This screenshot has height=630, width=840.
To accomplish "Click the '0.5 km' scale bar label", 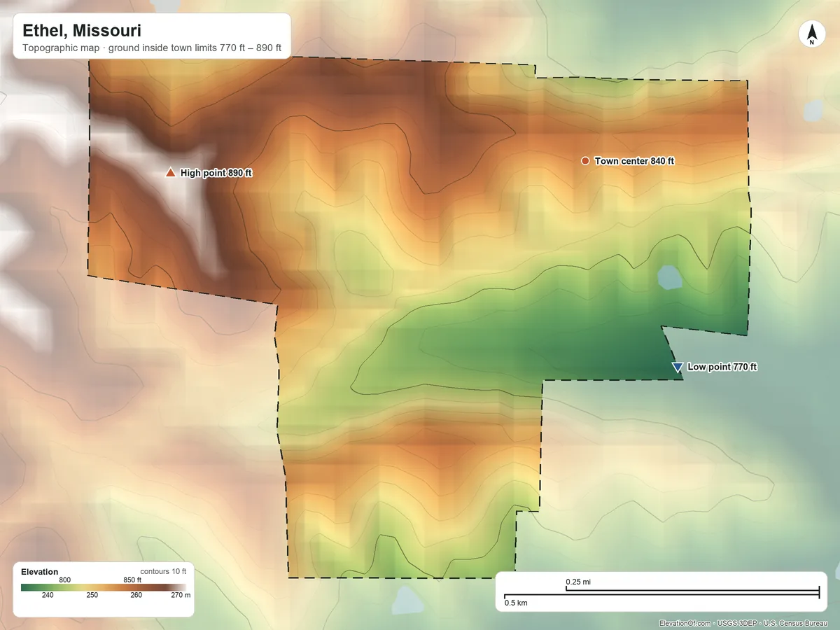I will coord(516,603).
